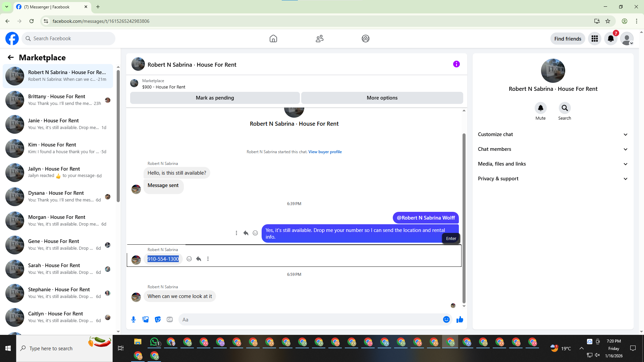The height and width of the screenshot is (362, 644).
Task: Open View buyer profile link
Action: point(325,152)
